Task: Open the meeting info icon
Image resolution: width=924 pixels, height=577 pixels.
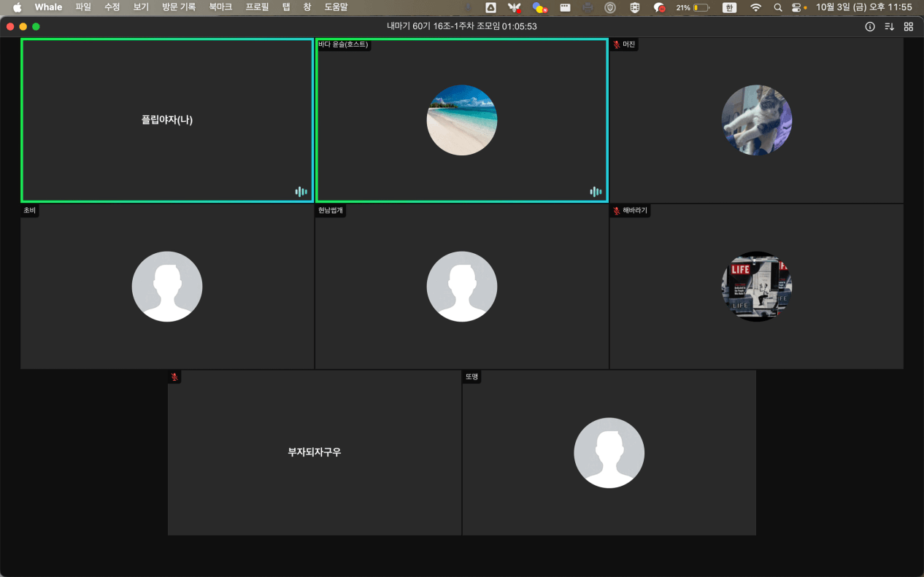Action: coord(869,26)
